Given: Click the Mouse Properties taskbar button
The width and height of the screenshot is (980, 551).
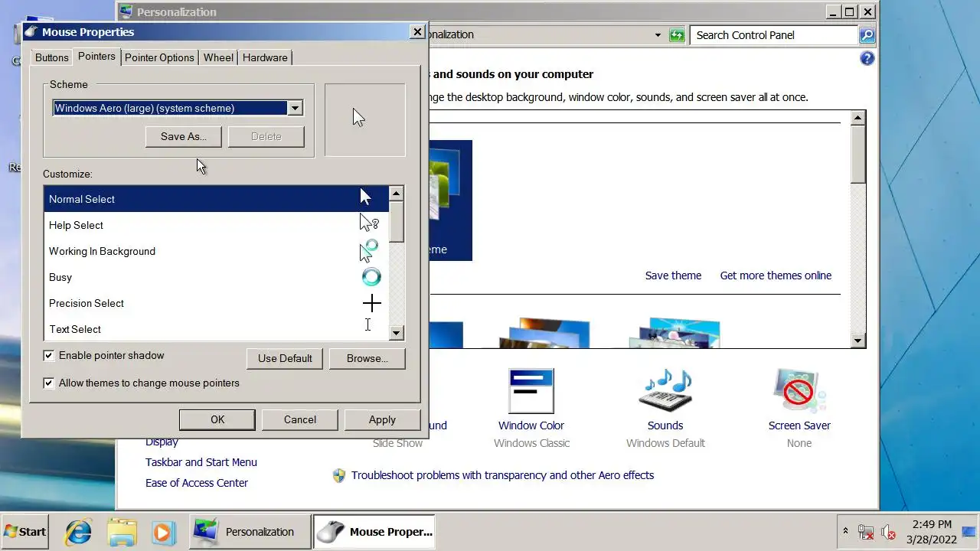Looking at the screenshot, I should click(x=374, y=532).
